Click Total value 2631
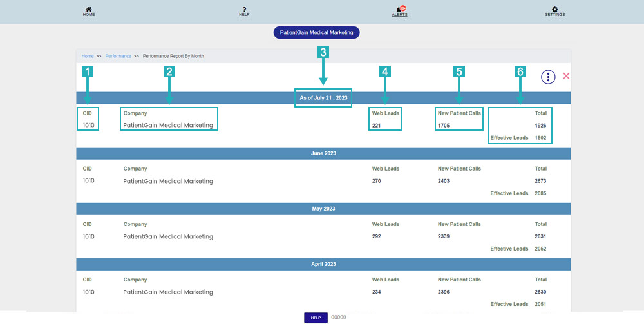Image resolution: width=644 pixels, height=324 pixels. click(540, 236)
